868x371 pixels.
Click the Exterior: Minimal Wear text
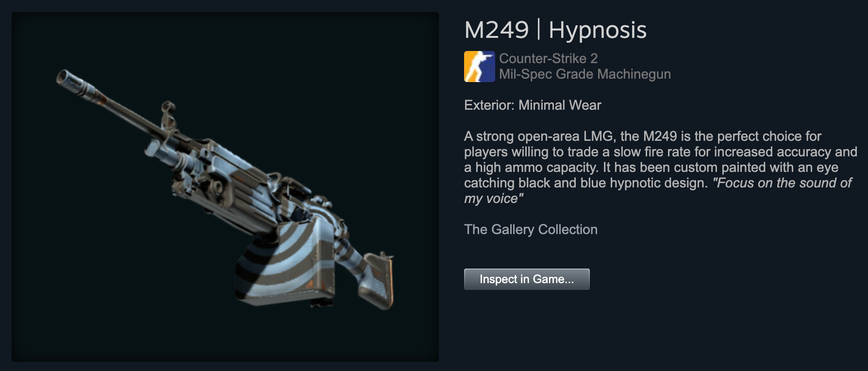(x=533, y=105)
